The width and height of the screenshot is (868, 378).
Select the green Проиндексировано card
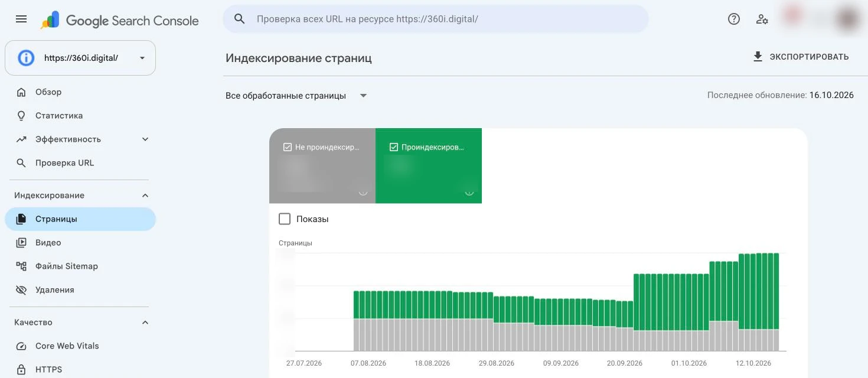pos(429,165)
